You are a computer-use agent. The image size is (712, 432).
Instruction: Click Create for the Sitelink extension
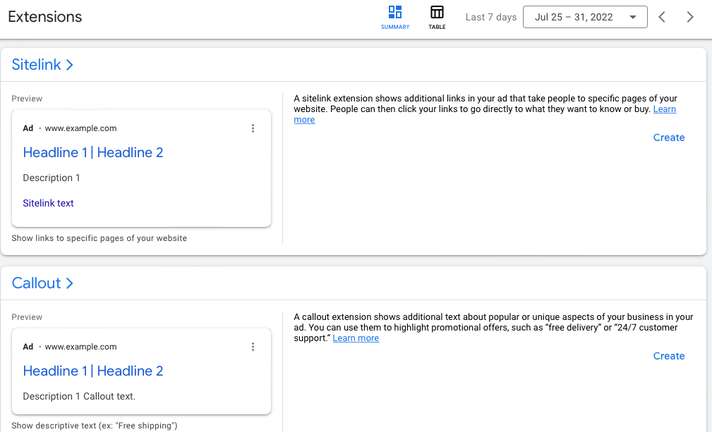(668, 138)
